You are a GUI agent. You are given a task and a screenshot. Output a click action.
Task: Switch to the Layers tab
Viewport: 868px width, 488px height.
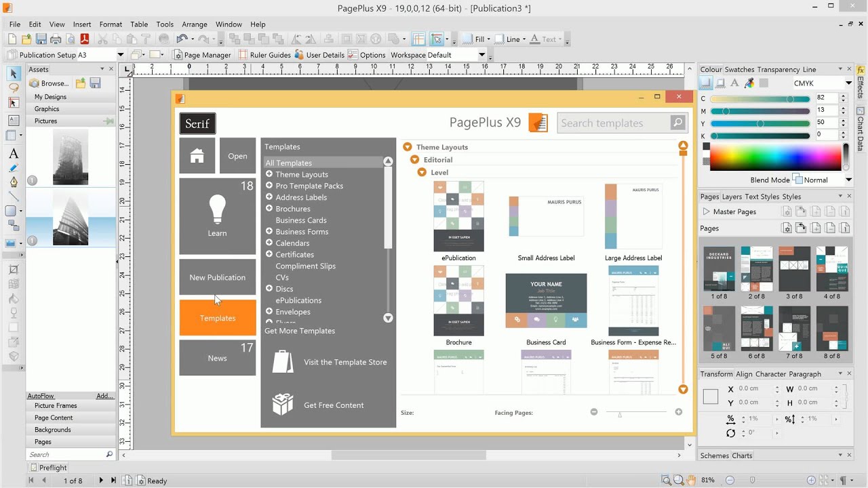pyautogui.click(x=732, y=197)
